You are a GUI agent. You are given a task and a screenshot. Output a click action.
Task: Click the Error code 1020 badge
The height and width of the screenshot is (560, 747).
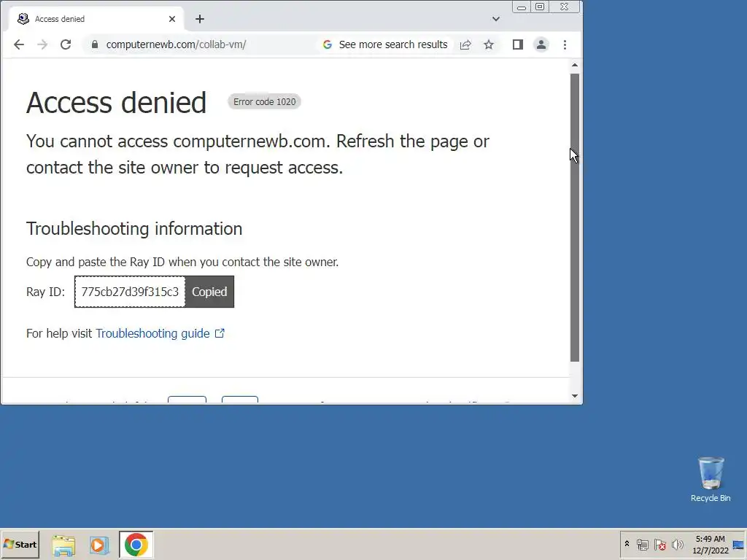click(x=264, y=102)
